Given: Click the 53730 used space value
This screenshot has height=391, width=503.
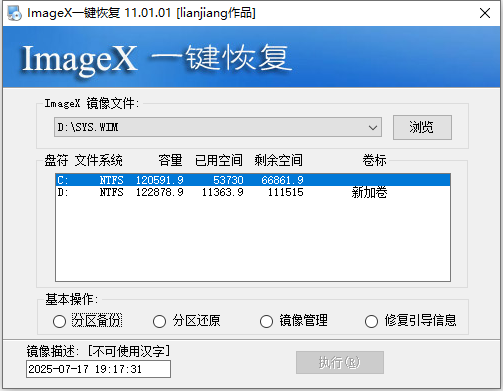Looking at the screenshot, I should point(228,180).
